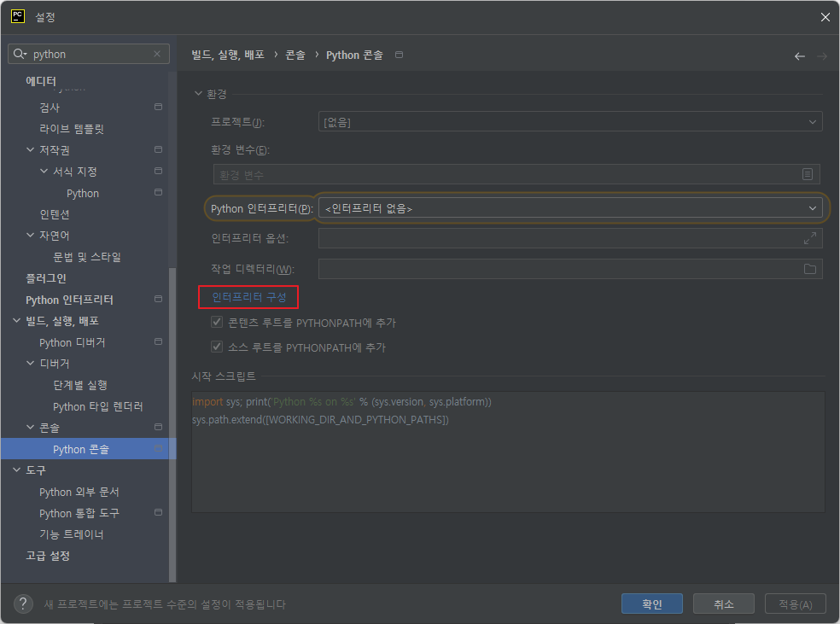The height and width of the screenshot is (624, 840).
Task: Select 라이브 템플릿 in settings tree
Action: click(x=71, y=129)
